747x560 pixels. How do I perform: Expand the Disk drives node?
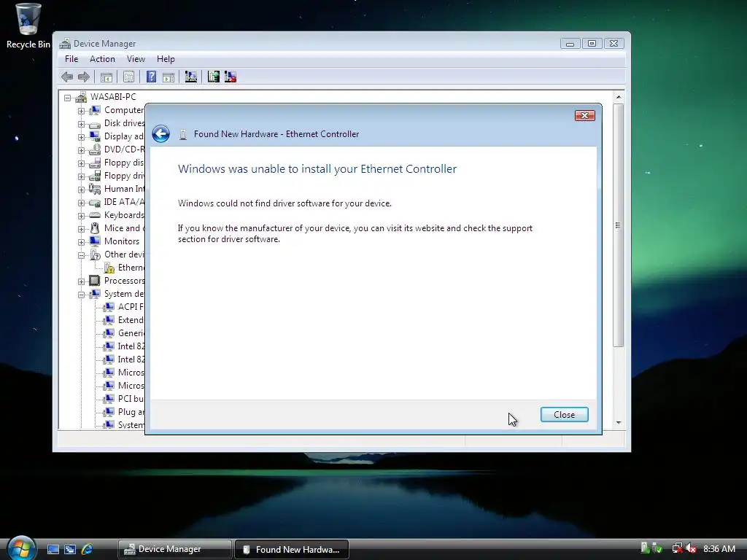click(x=82, y=124)
